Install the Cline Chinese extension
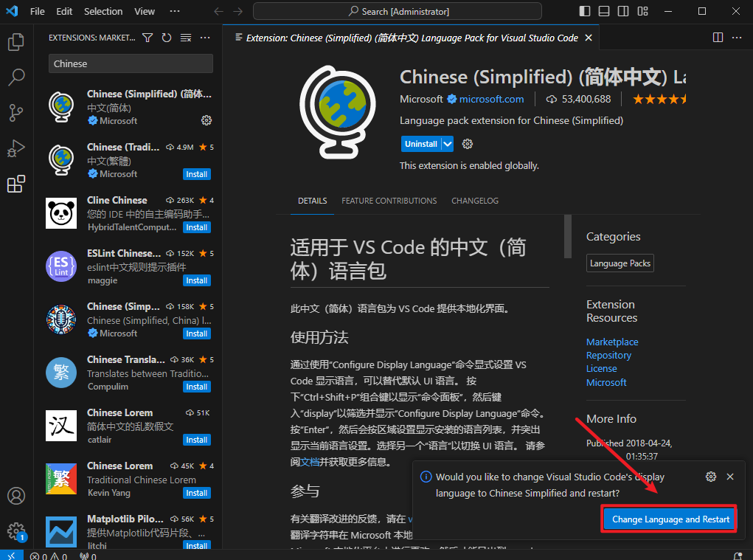 click(196, 227)
